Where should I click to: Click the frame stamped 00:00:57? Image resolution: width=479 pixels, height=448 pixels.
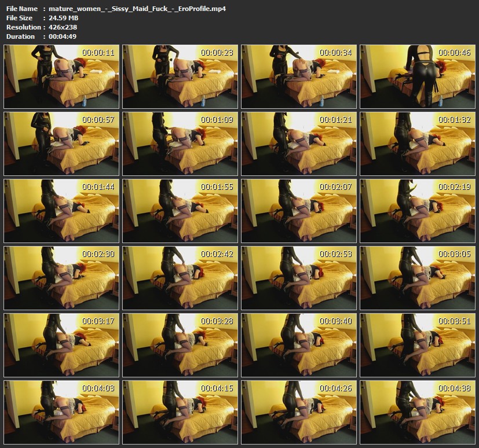61,144
